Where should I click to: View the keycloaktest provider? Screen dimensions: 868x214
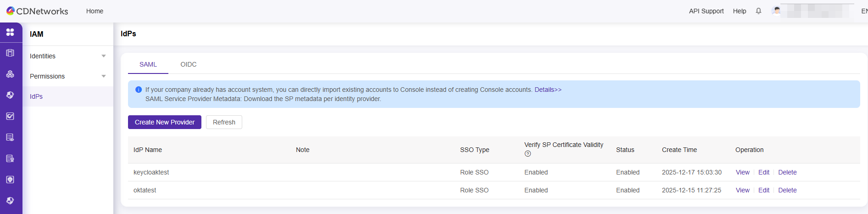point(743,172)
